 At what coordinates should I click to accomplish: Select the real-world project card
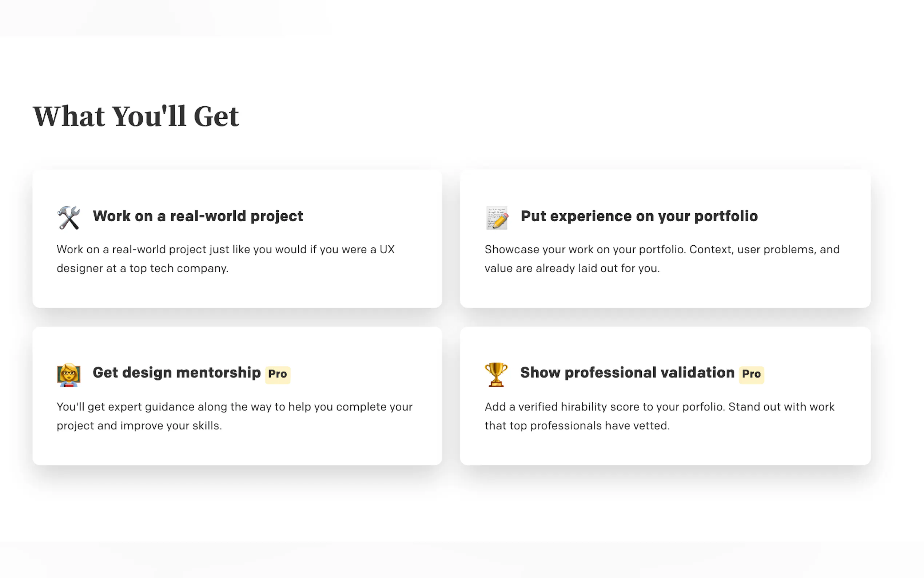[x=237, y=239]
